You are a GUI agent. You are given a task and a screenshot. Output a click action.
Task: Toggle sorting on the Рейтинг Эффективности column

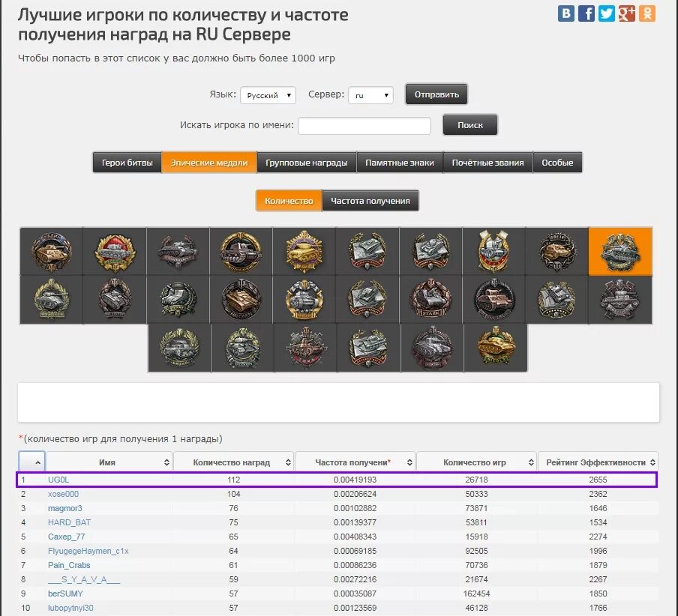pyautogui.click(x=597, y=462)
